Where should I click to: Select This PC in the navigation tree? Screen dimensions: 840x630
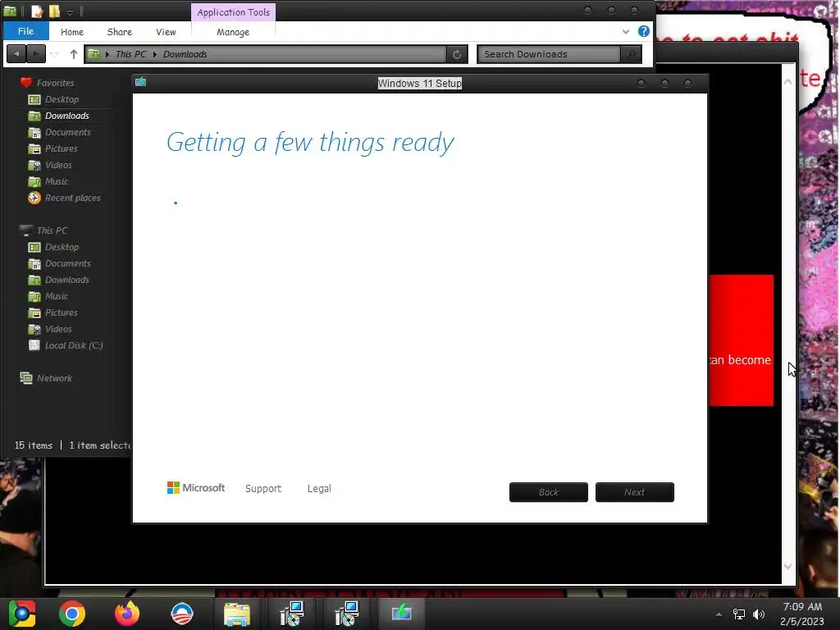(52, 231)
